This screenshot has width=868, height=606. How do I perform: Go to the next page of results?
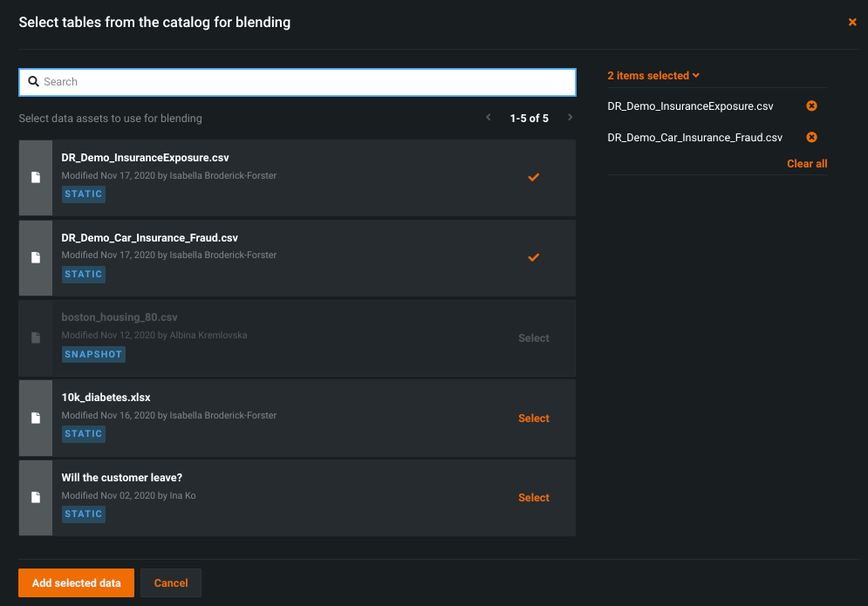tap(571, 118)
